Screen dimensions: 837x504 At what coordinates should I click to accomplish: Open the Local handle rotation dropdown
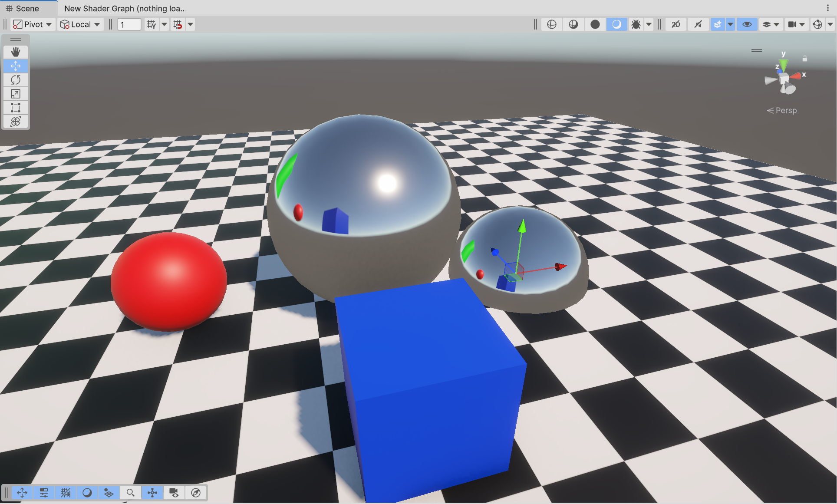(80, 25)
